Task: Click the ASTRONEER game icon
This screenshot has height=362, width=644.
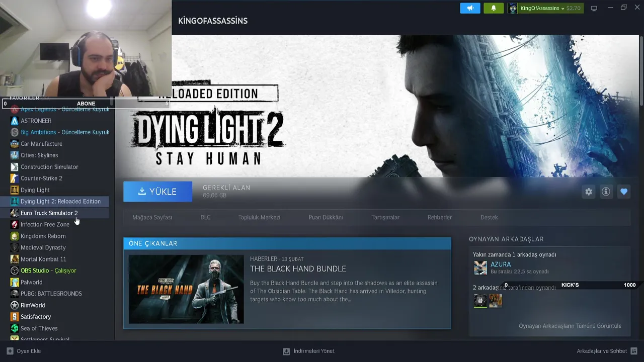Action: tap(15, 121)
